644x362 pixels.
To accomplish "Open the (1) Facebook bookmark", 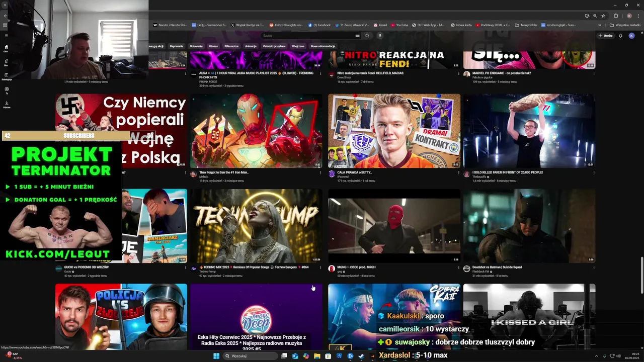I will pyautogui.click(x=319, y=25).
